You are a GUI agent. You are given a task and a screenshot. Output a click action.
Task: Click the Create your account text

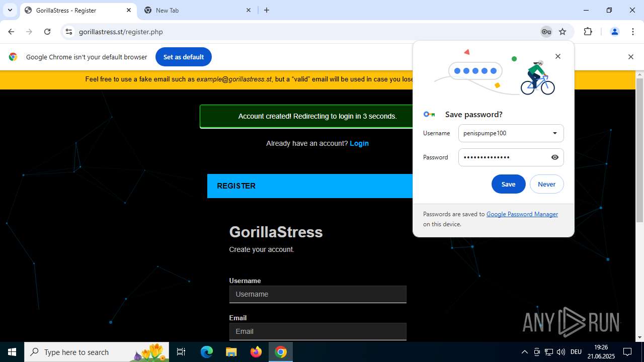[262, 249]
